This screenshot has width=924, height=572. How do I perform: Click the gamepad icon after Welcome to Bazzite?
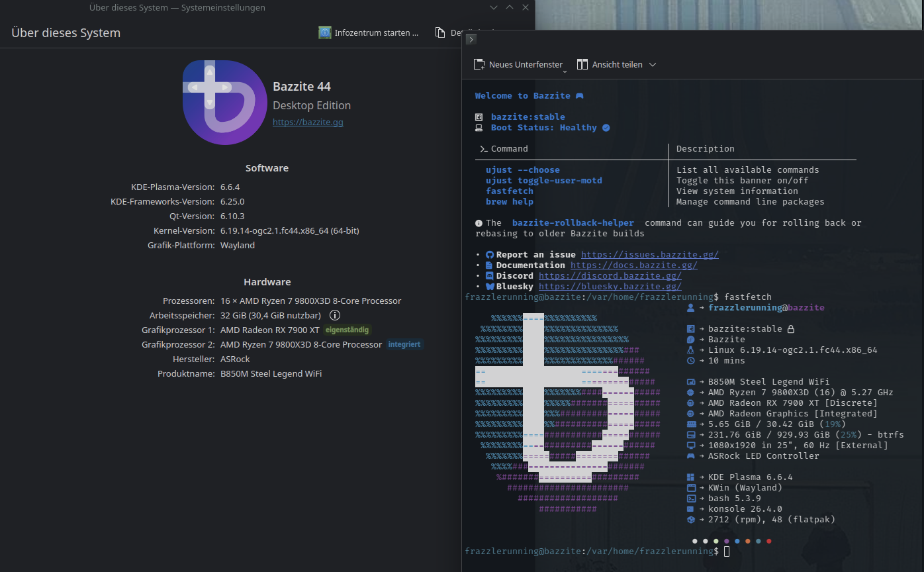[x=579, y=96]
